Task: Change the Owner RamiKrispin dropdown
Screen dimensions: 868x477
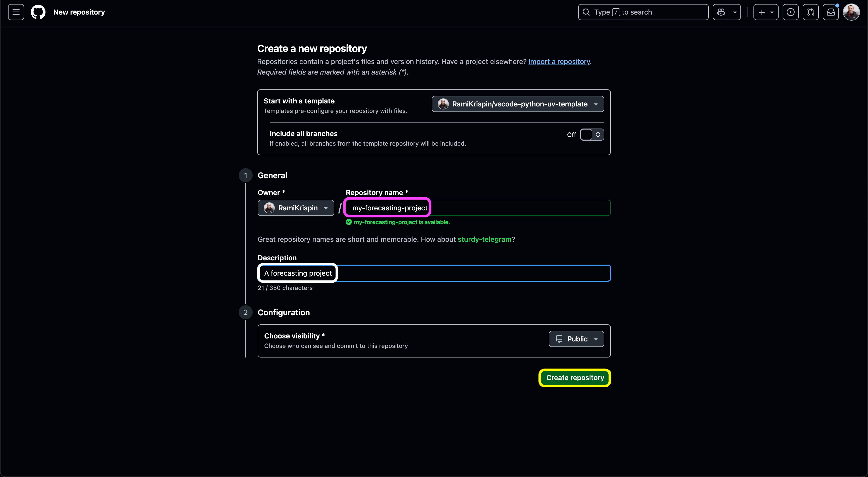Action: 296,208
